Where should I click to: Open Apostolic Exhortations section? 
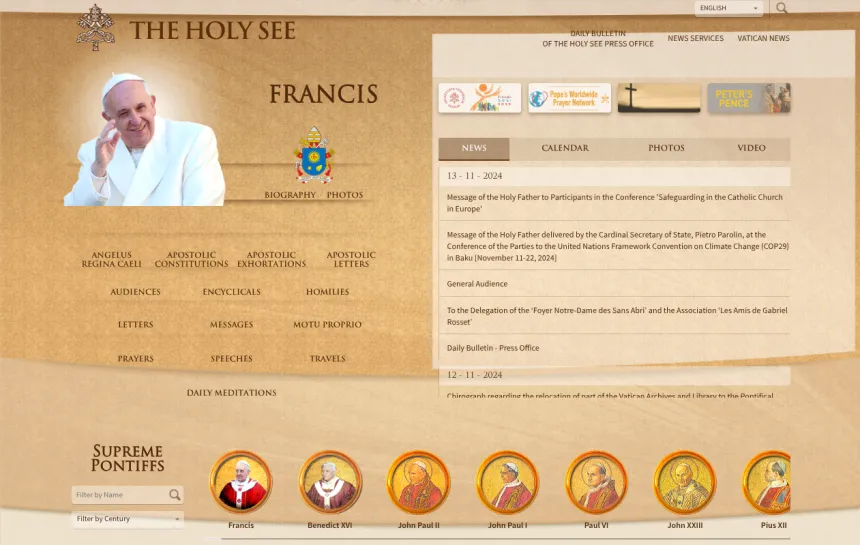(271, 259)
